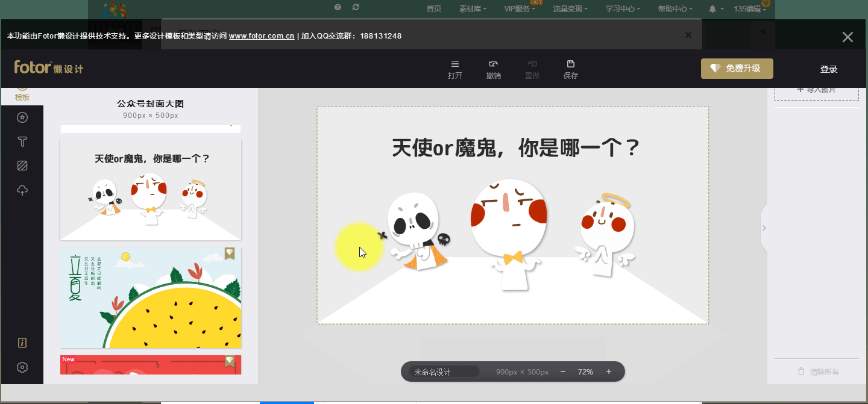Expand the 素材库 dropdown menu

[473, 9]
